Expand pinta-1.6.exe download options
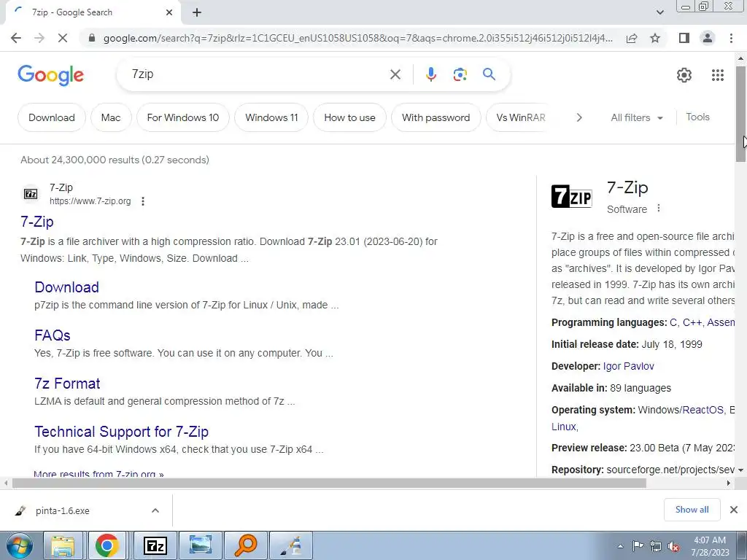747x560 pixels. (155, 510)
